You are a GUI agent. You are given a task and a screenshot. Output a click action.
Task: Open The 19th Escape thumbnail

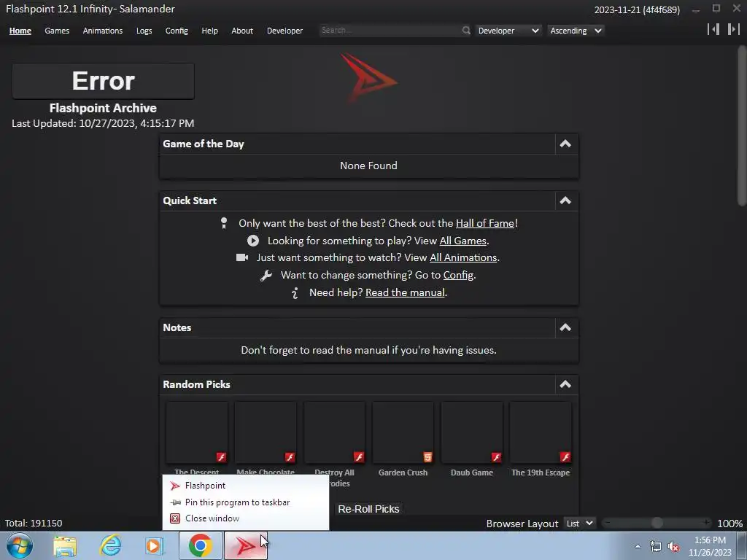[x=541, y=432]
